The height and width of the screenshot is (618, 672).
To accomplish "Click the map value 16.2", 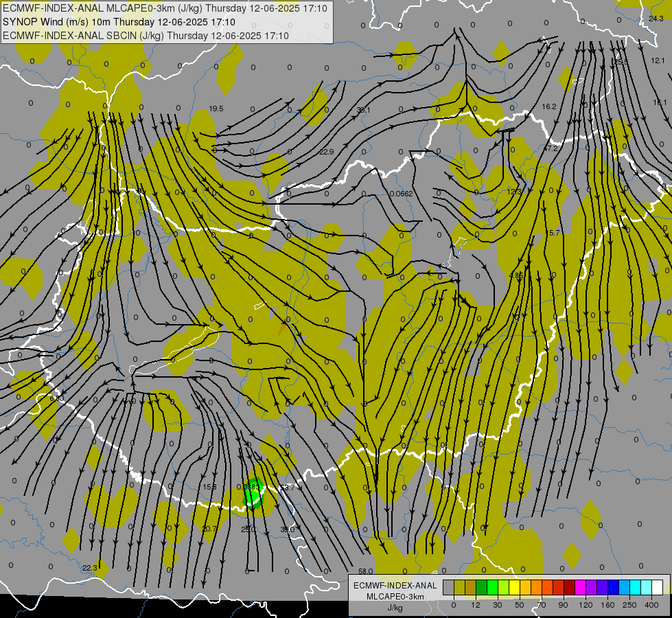I will pos(548,107).
